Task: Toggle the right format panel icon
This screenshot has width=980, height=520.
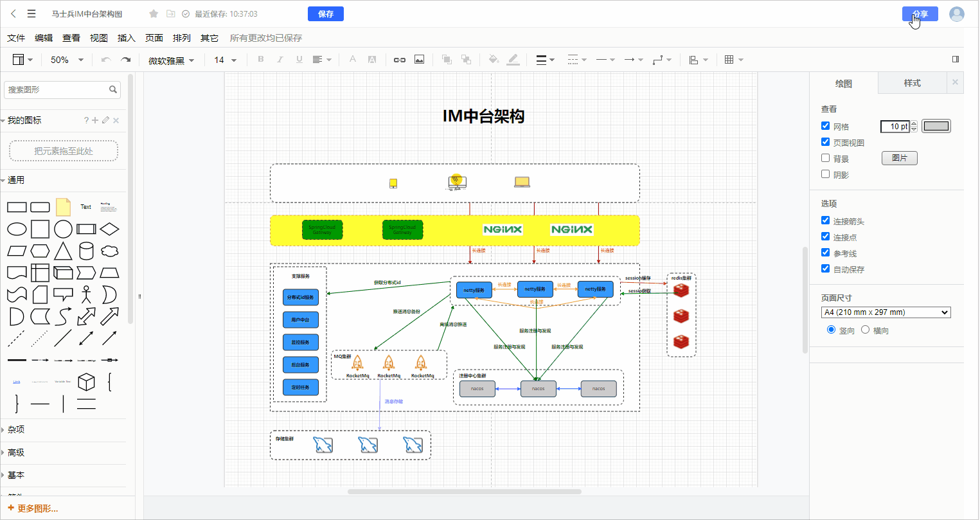Action: (956, 59)
